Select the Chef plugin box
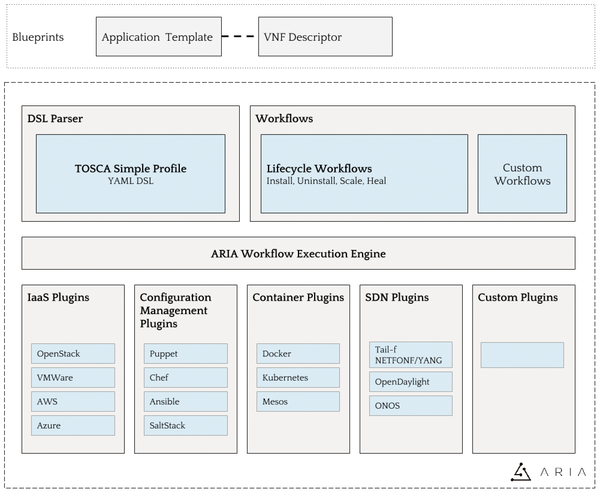The image size is (600, 495). [186, 378]
